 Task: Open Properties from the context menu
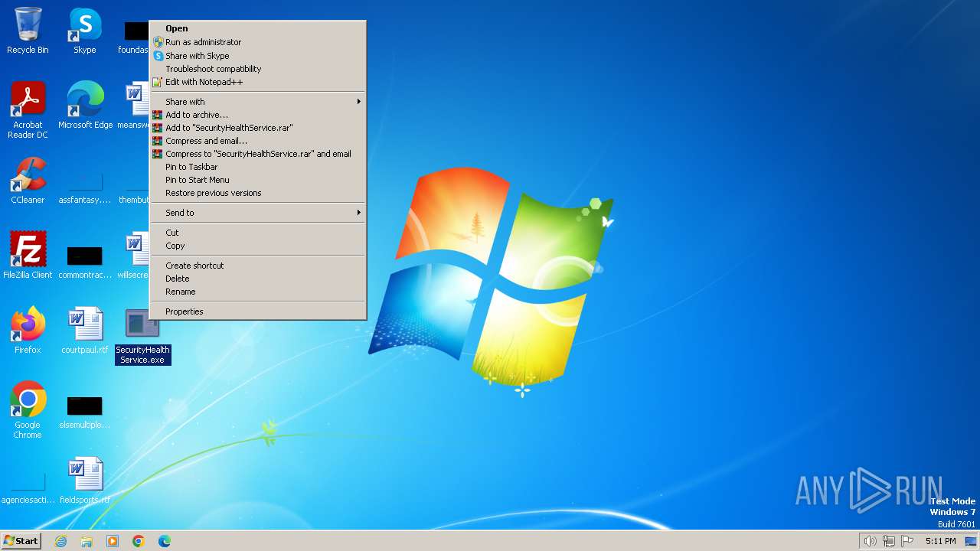(x=258, y=311)
